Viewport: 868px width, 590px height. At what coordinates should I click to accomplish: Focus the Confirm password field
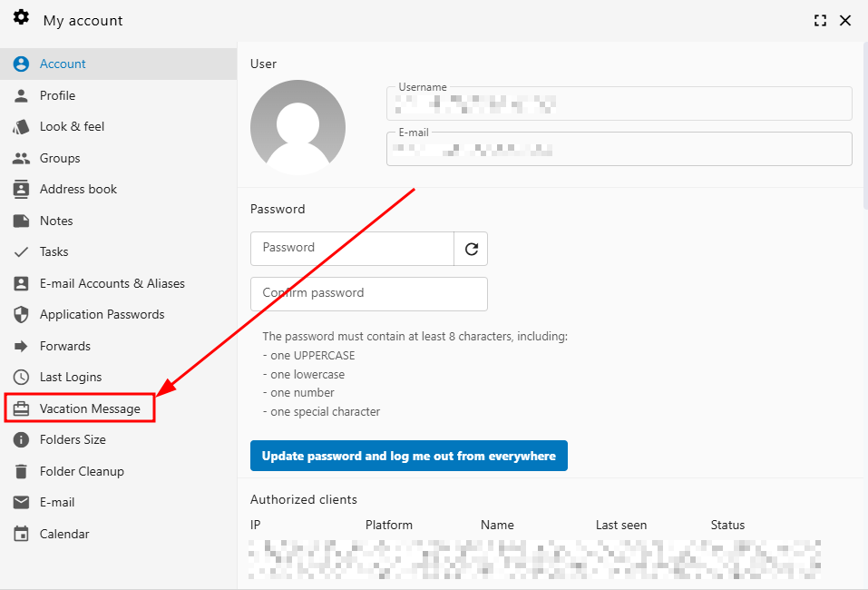[368, 294]
